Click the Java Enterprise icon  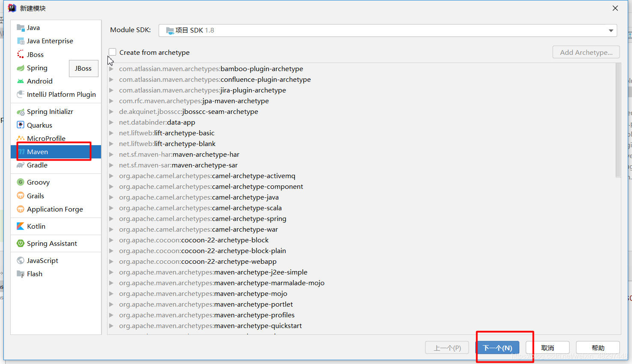pos(21,41)
